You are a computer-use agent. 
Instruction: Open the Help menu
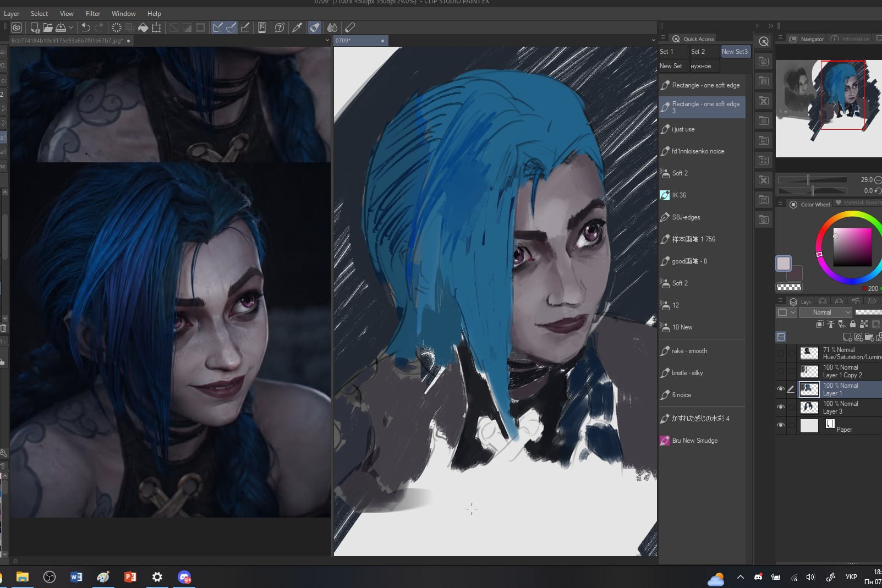(155, 14)
